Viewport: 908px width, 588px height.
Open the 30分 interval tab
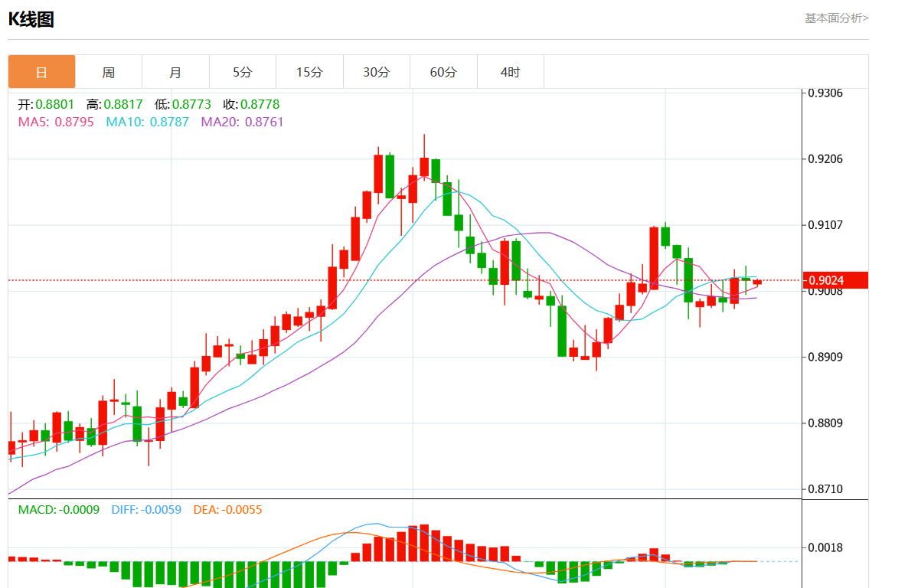[377, 72]
